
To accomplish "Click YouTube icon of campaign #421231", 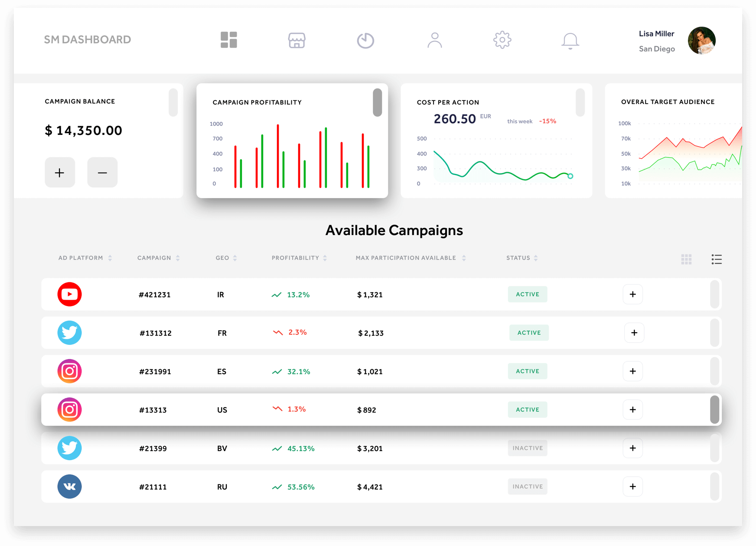I will 69,294.
